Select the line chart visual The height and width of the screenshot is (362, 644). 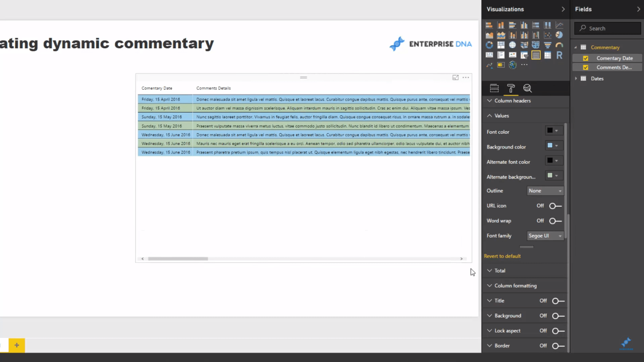pos(560,25)
